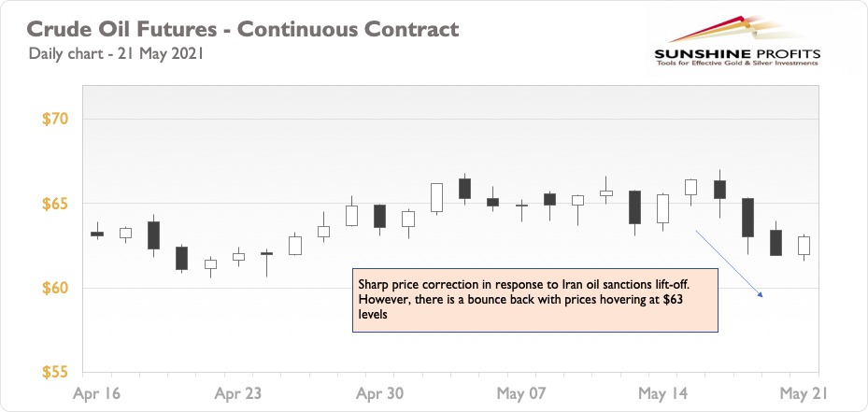Click the tall dark candlestick before May 14
Viewport: 868px width, 412px height.
click(x=634, y=207)
